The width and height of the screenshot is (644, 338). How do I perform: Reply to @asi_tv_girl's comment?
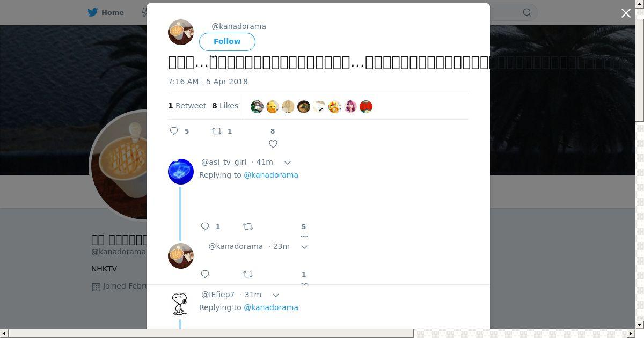(205, 226)
